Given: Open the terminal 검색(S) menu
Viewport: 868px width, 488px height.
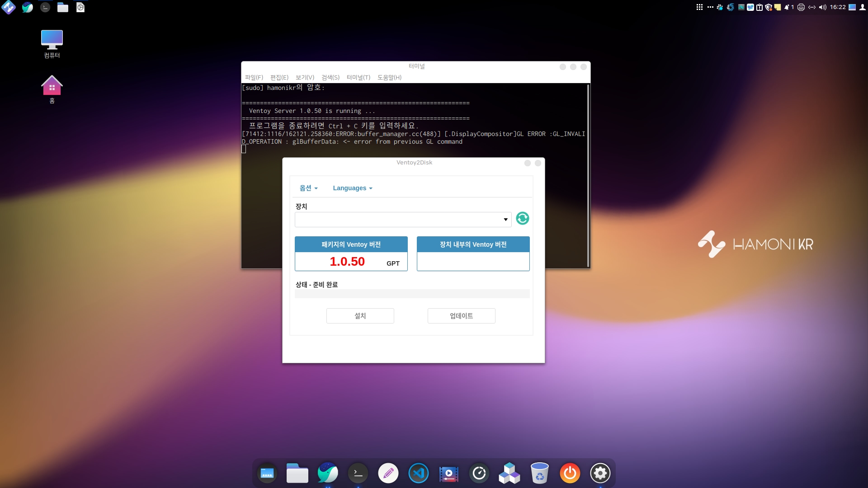Looking at the screenshot, I should point(330,77).
